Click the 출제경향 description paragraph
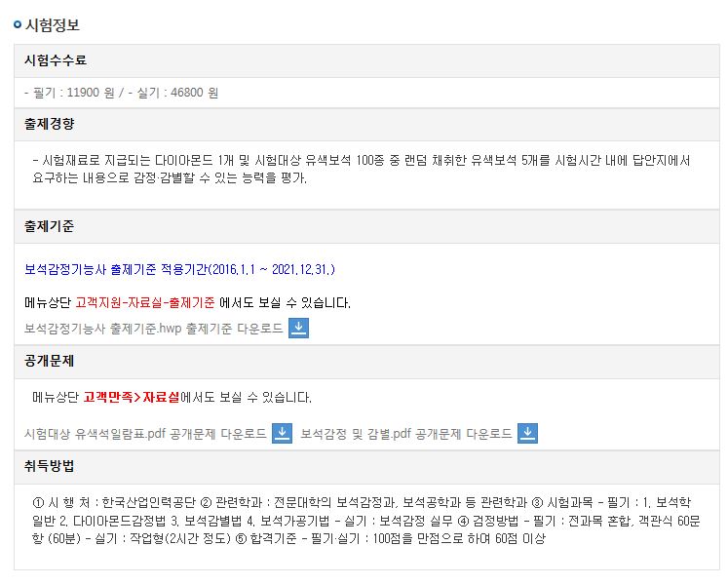 (x=362, y=169)
